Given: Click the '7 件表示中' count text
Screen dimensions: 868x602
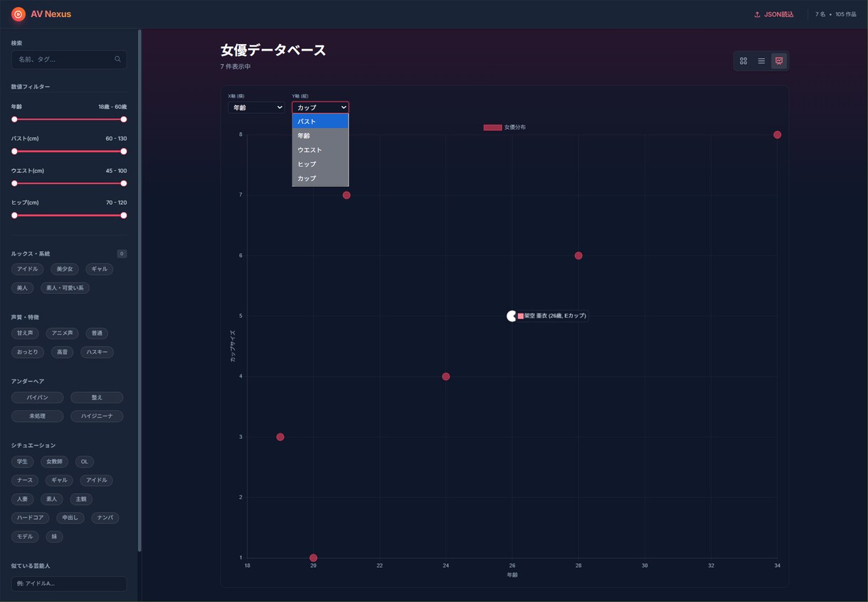Looking at the screenshot, I should tap(235, 66).
